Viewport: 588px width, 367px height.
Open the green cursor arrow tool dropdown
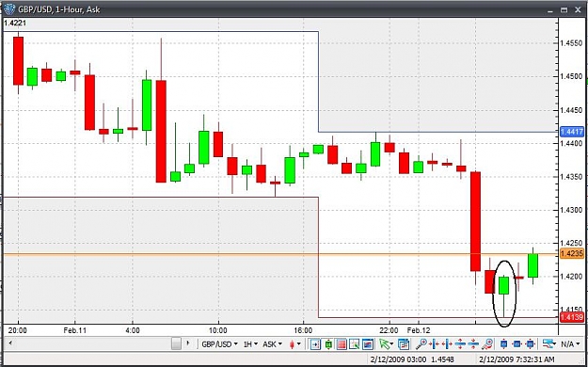[387, 343]
